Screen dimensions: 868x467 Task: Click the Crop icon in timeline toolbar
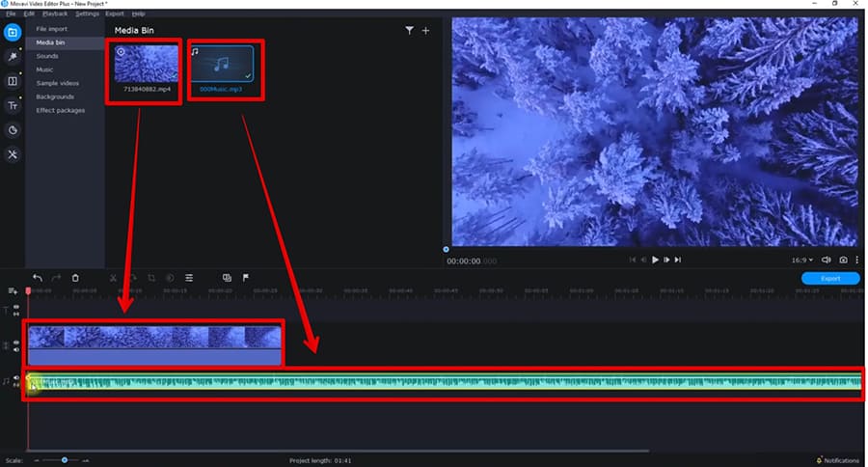click(151, 278)
